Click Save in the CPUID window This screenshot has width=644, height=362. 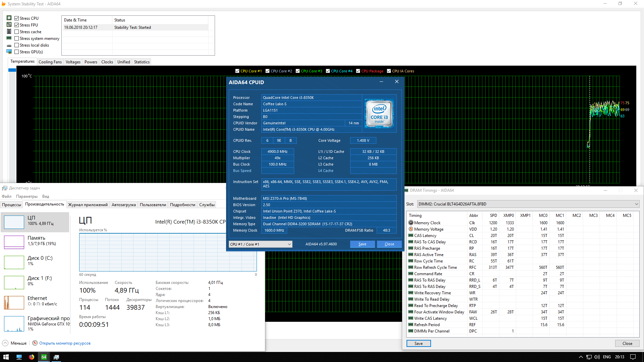pos(362,244)
